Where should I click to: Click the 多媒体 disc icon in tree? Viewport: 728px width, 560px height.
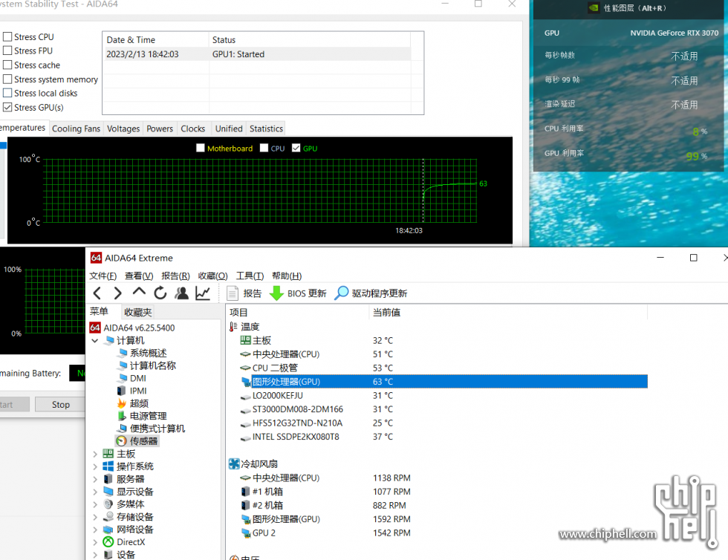(x=108, y=504)
